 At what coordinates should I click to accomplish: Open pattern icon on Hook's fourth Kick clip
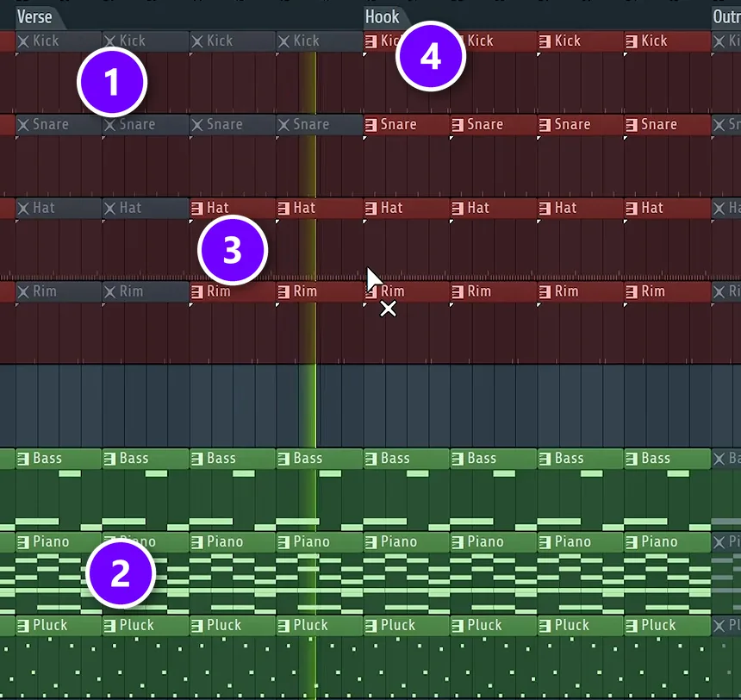pos(632,41)
